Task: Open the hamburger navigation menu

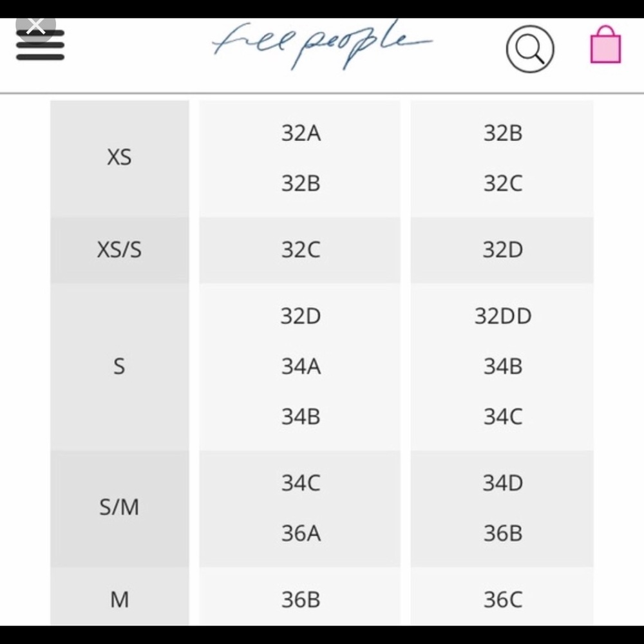Action: point(40,45)
